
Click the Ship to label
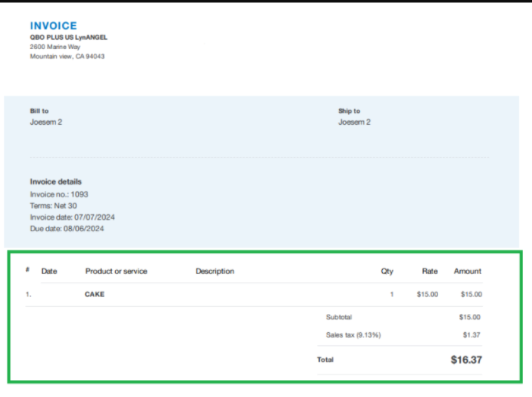[x=349, y=111]
